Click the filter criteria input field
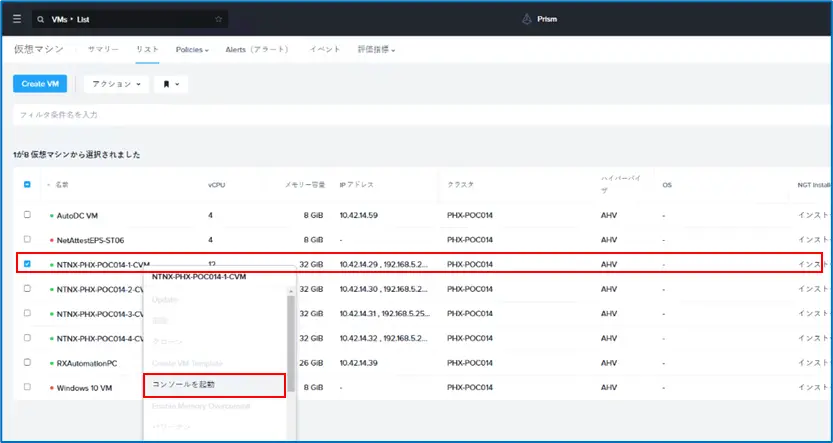This screenshot has width=833, height=443. click(x=420, y=115)
